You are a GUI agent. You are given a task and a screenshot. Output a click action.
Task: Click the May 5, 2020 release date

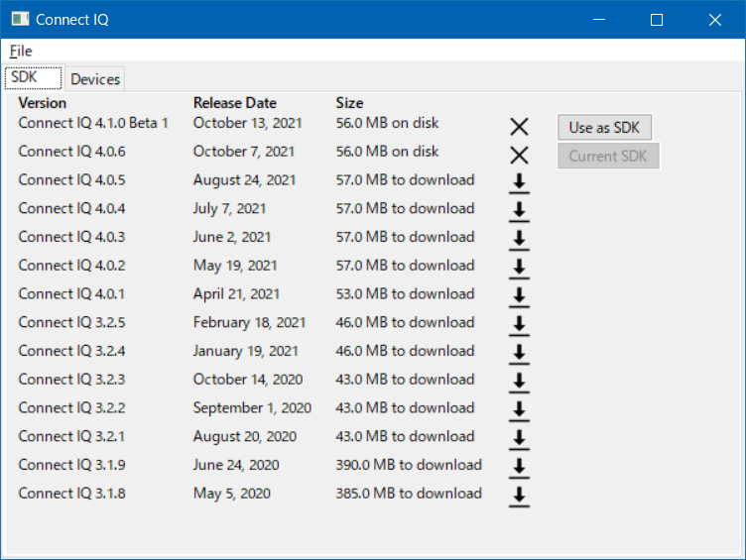click(x=232, y=494)
